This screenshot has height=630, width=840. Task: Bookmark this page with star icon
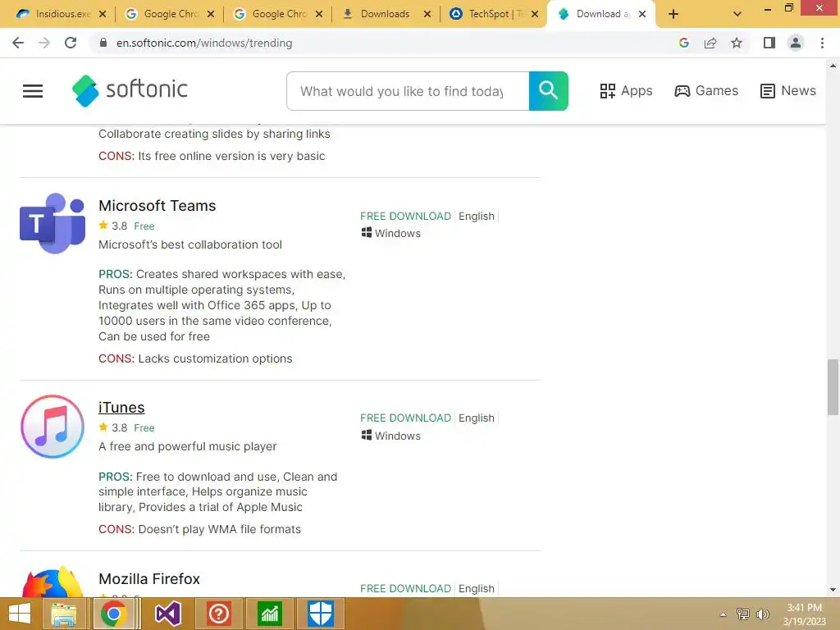click(x=737, y=43)
